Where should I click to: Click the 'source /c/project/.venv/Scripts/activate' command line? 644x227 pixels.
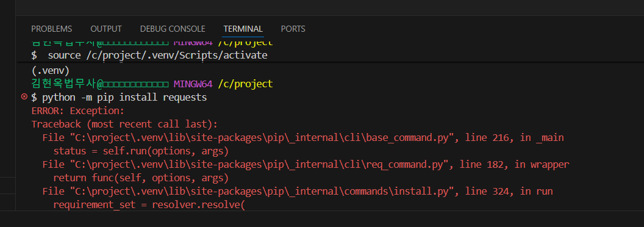(x=158, y=55)
